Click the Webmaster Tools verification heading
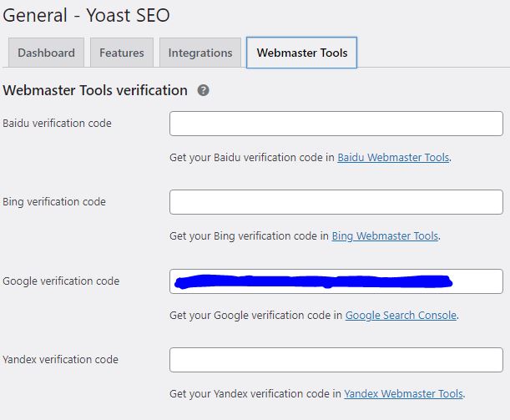 95,90
